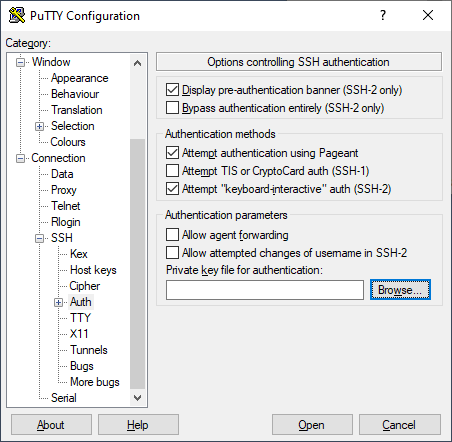Viewport: 452px width, 442px height.
Task: Open the Telnet category
Action: (66, 206)
